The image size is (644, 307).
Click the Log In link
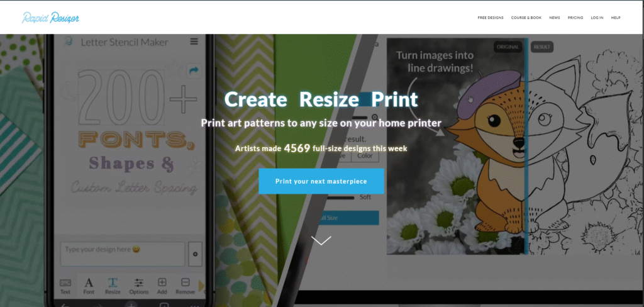click(x=597, y=18)
